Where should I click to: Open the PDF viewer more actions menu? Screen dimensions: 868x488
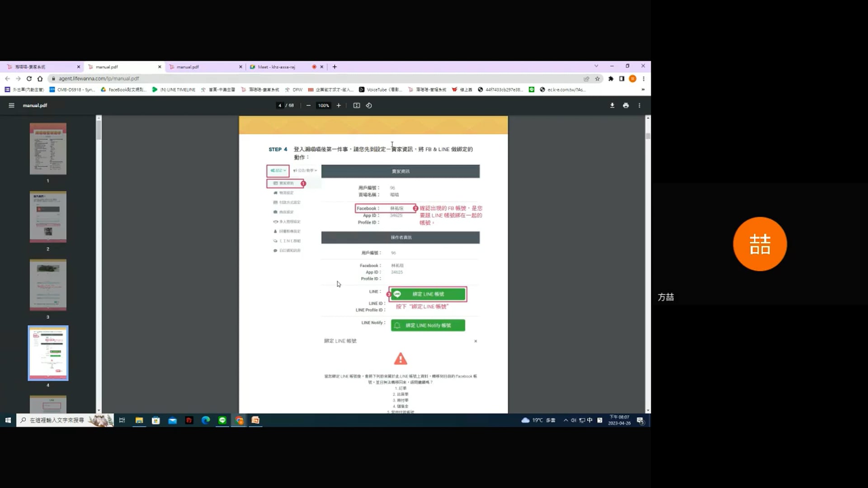tap(639, 105)
